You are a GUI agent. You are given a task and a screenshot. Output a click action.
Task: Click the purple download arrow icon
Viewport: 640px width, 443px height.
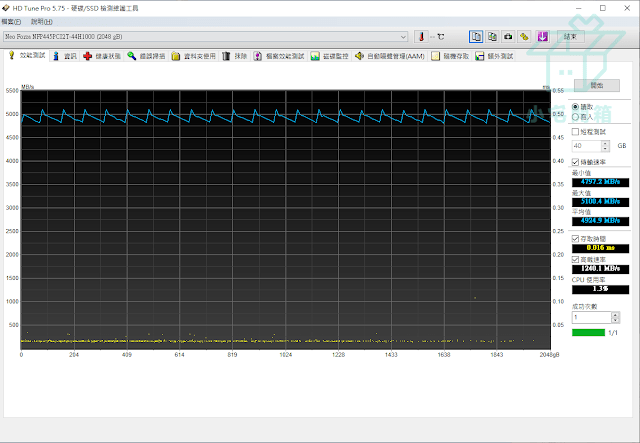click(x=542, y=37)
